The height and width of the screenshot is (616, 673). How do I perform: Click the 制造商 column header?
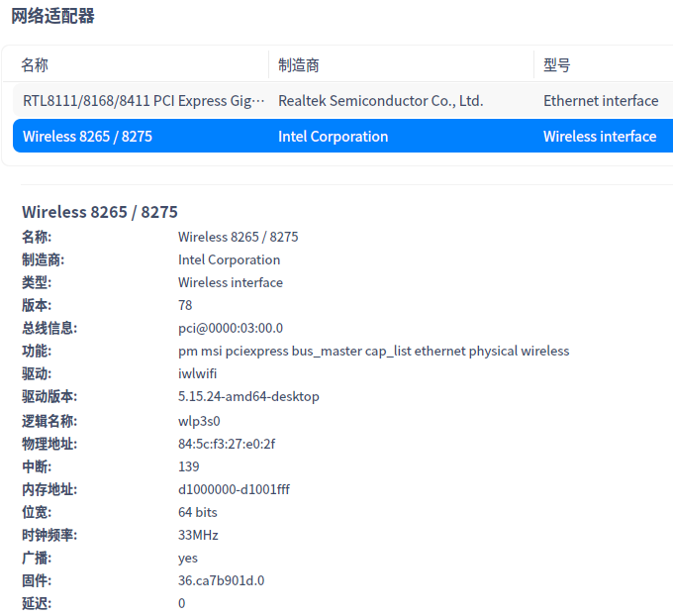(x=298, y=65)
